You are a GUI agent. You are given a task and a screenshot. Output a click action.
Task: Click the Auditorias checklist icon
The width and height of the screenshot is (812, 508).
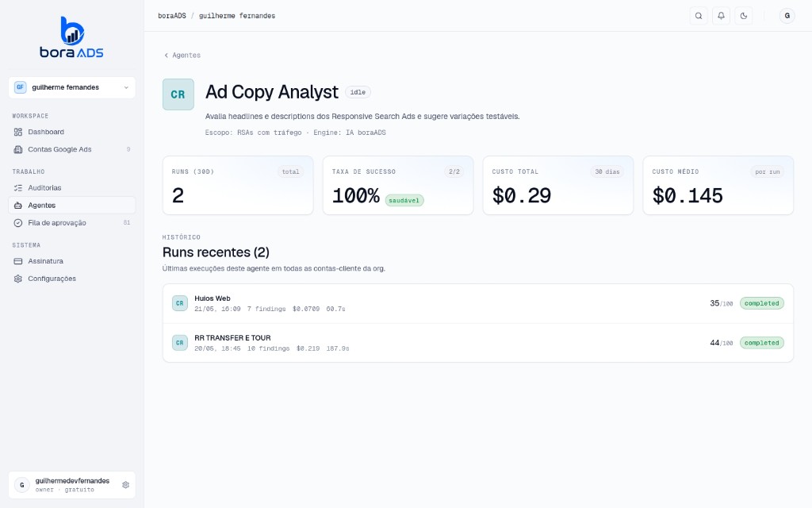[18, 187]
